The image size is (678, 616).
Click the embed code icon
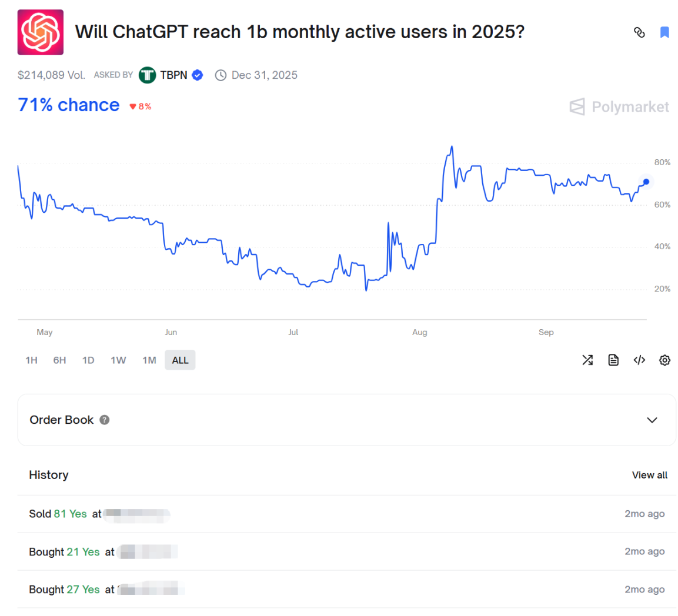coord(639,360)
